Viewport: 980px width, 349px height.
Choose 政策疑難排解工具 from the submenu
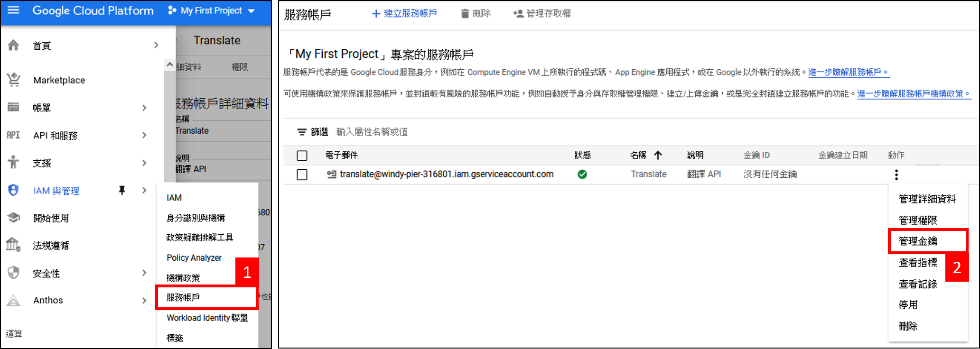(x=200, y=237)
